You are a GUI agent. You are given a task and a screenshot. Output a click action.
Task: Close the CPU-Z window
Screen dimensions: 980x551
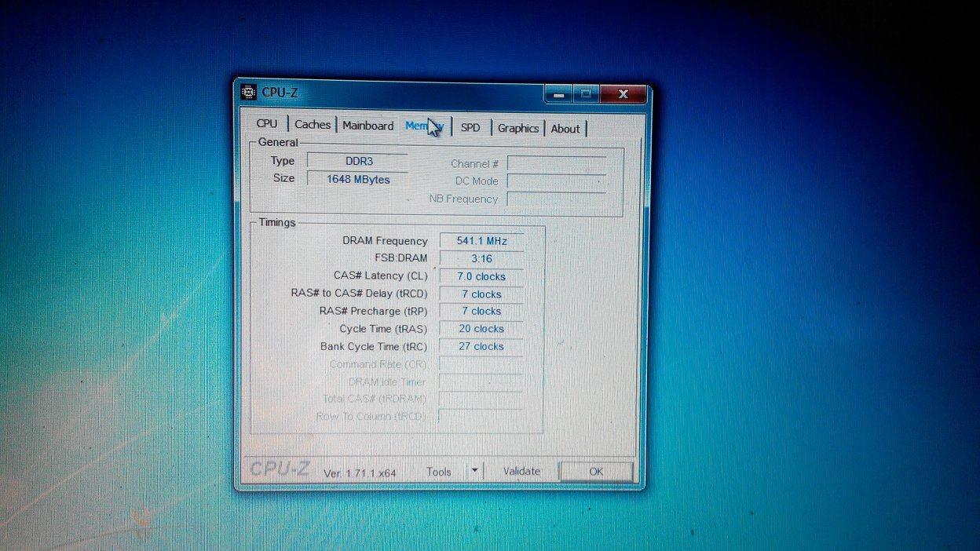623,94
